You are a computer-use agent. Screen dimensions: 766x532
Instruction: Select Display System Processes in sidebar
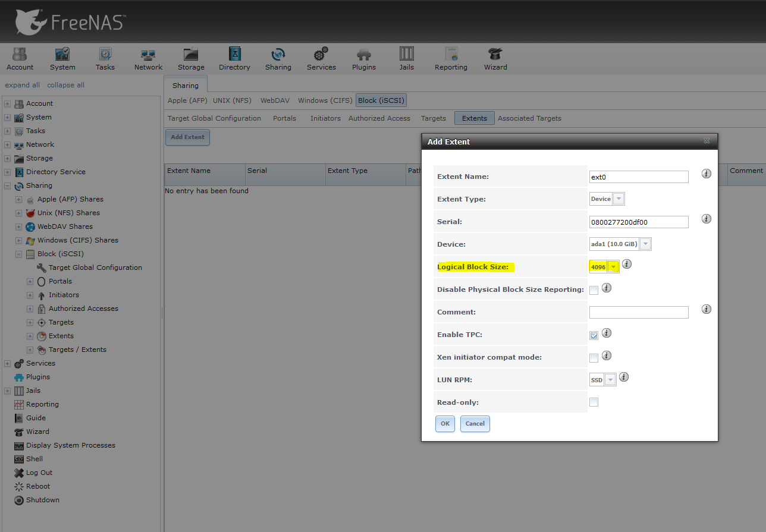coord(71,445)
